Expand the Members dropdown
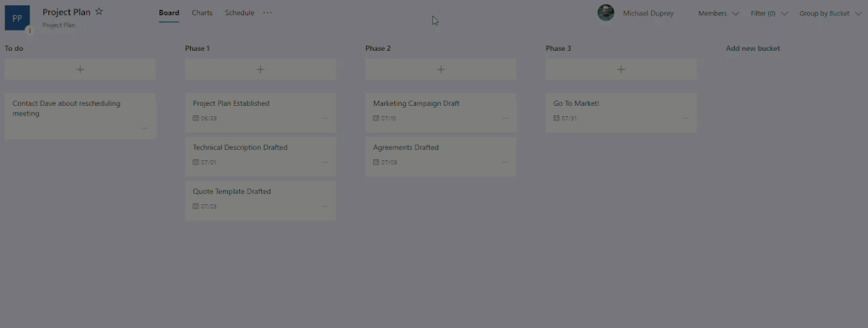The height and width of the screenshot is (328, 868). tap(719, 14)
